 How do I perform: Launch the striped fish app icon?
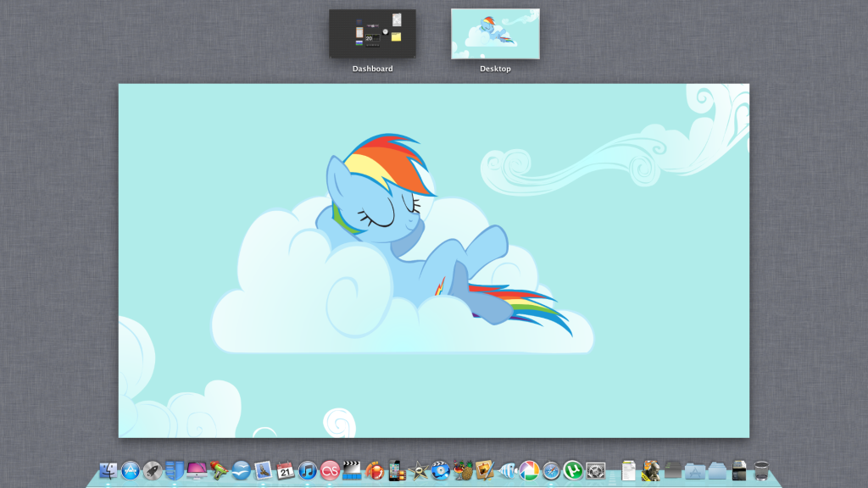click(507, 471)
